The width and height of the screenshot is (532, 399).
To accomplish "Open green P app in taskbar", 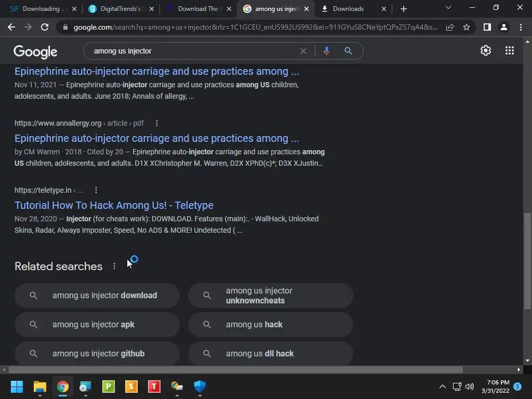I will [x=109, y=387].
